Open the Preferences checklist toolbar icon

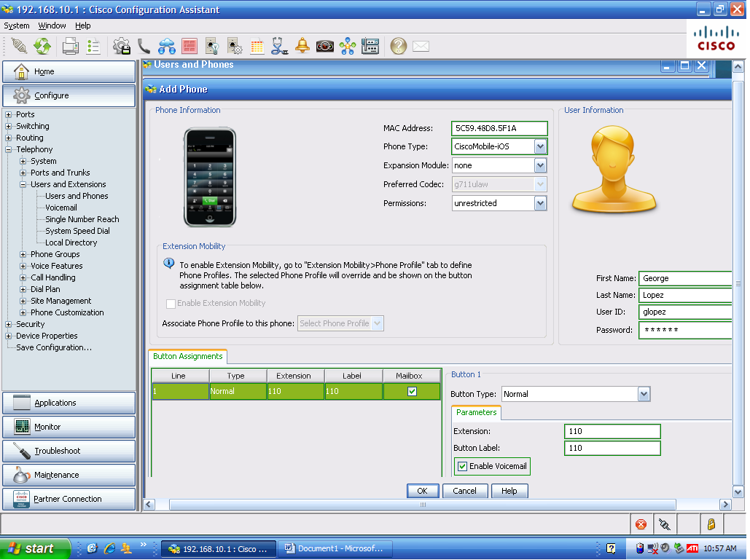(x=93, y=47)
